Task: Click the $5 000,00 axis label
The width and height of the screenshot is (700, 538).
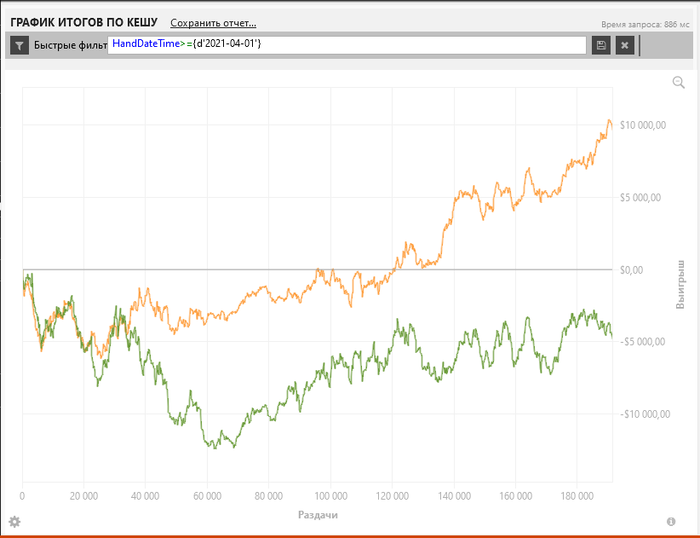Action: coord(640,197)
